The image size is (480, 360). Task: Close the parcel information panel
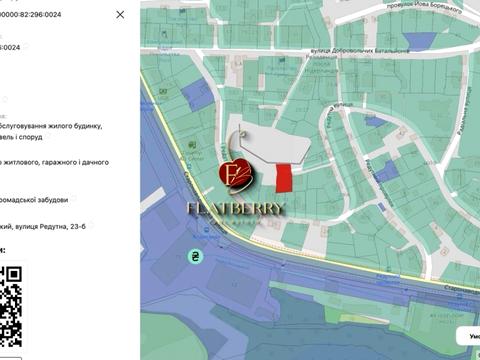[x=120, y=14]
